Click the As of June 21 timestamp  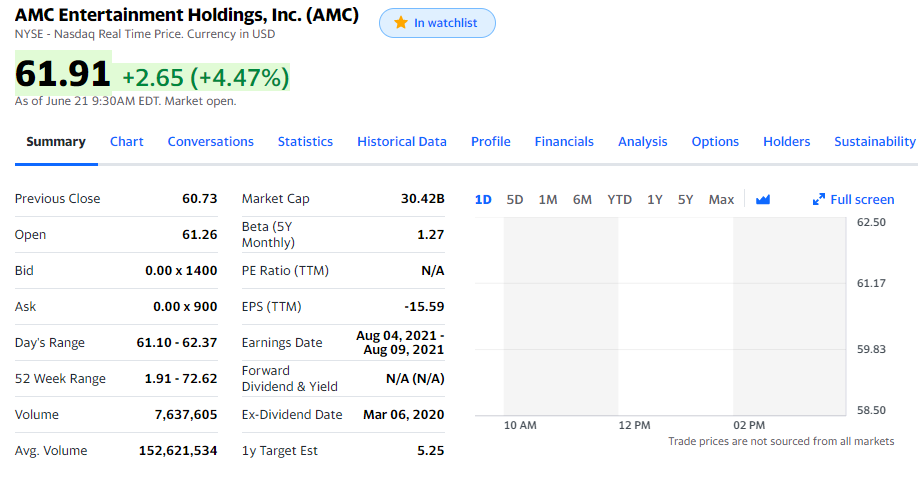point(125,101)
